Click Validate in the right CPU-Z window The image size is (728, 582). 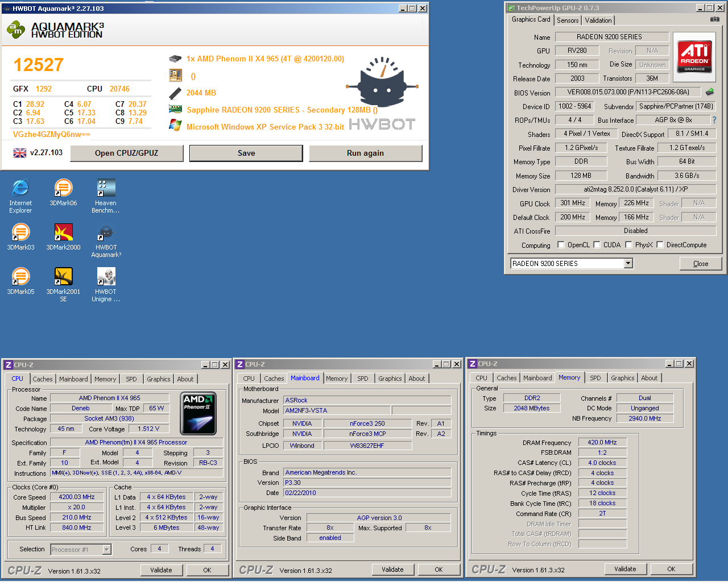click(625, 569)
